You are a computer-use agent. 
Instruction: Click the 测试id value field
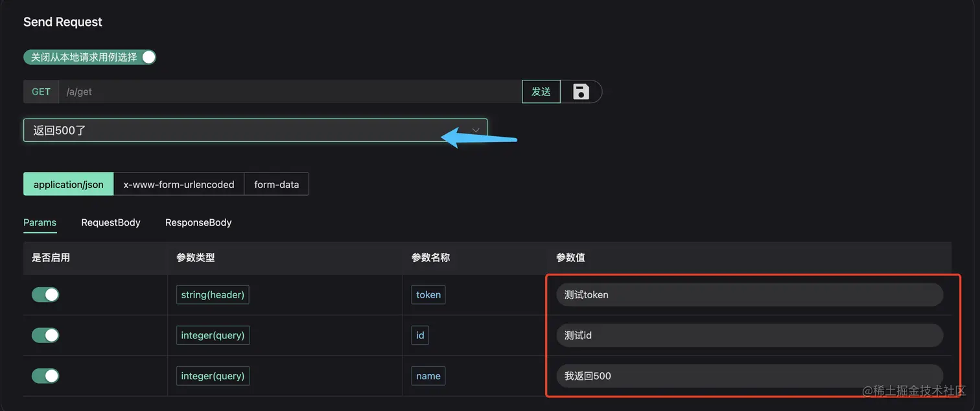(x=749, y=335)
